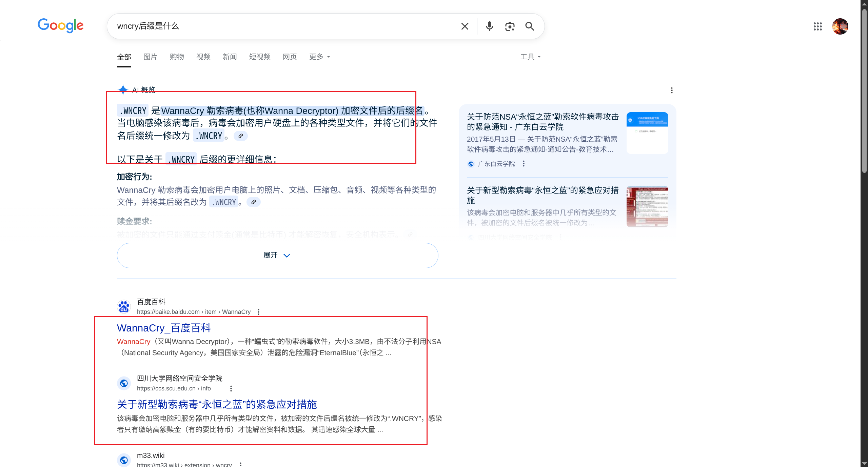
Task: Open more options for 百度百科 result
Action: click(x=258, y=312)
